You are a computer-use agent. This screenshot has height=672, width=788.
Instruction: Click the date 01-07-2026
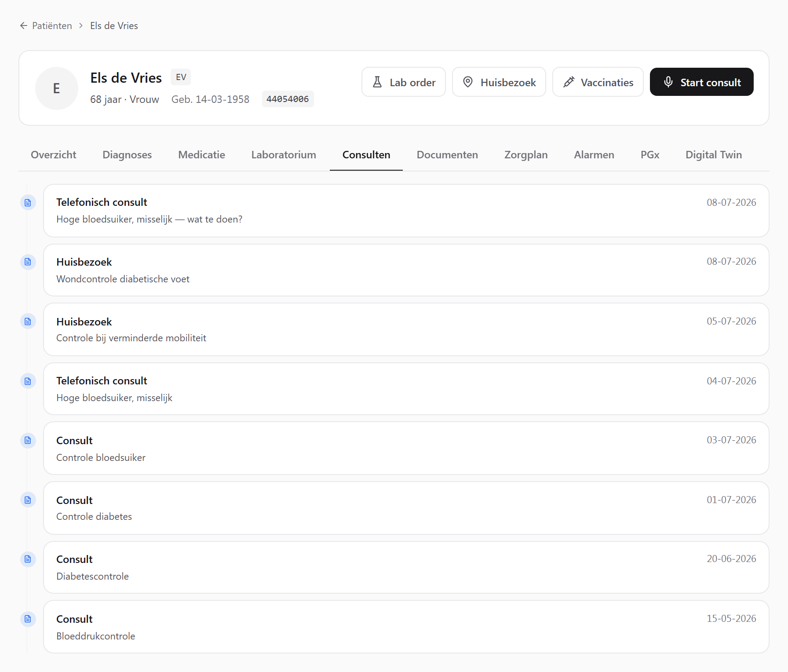click(x=731, y=500)
